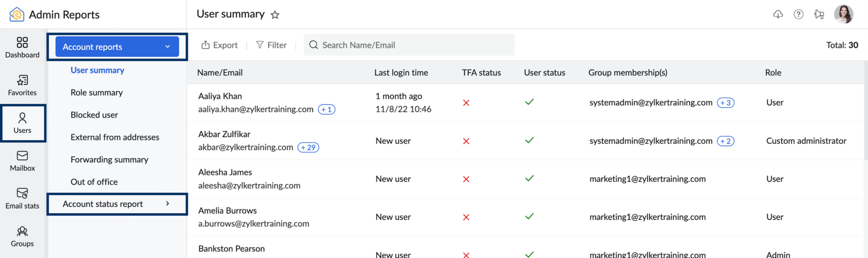This screenshot has height=258, width=868.
Task: Click the Aleesha James name
Action: tap(225, 172)
